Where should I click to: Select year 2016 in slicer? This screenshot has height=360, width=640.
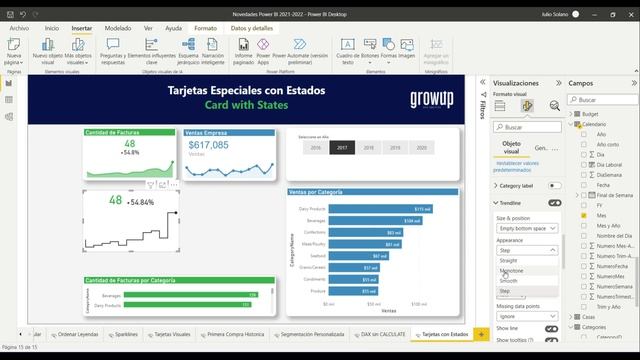pos(316,148)
